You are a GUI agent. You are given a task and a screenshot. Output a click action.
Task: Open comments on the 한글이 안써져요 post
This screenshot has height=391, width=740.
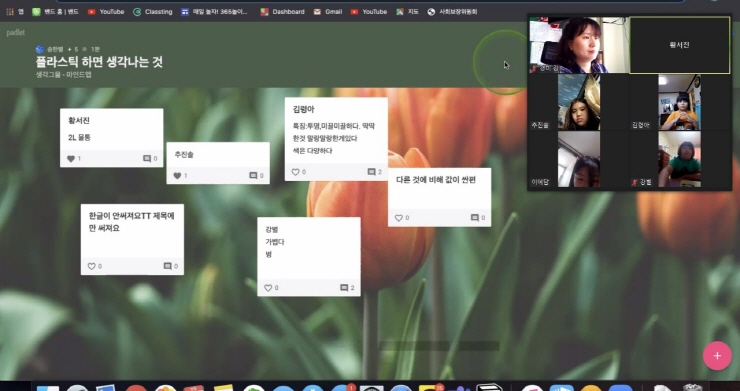coord(171,266)
